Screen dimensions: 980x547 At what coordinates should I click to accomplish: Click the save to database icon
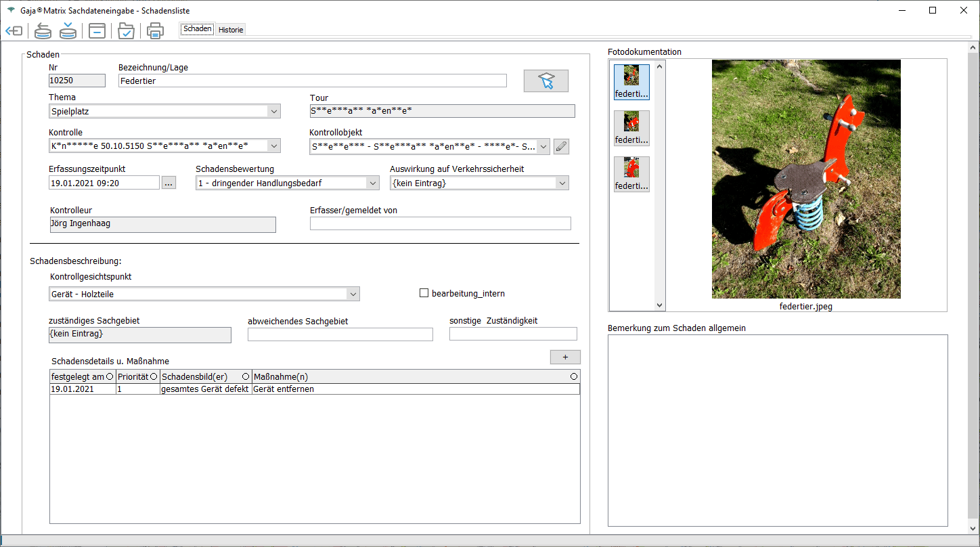pos(68,31)
